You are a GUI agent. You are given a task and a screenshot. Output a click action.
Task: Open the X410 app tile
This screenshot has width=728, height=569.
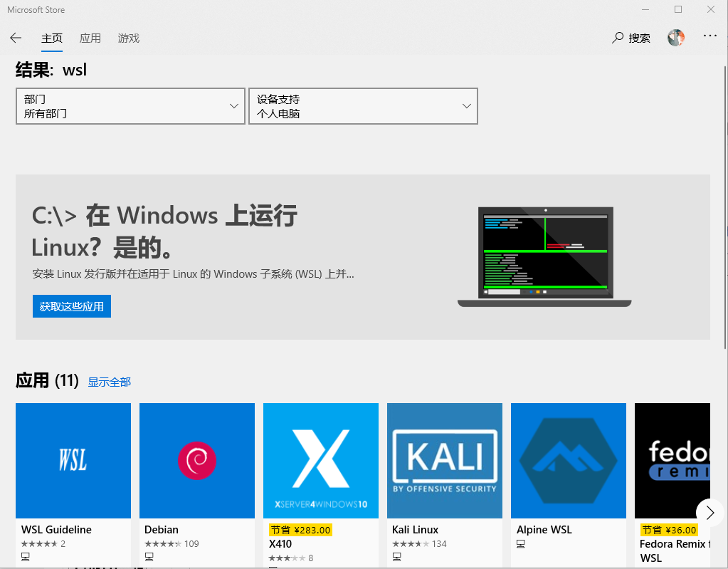point(320,460)
